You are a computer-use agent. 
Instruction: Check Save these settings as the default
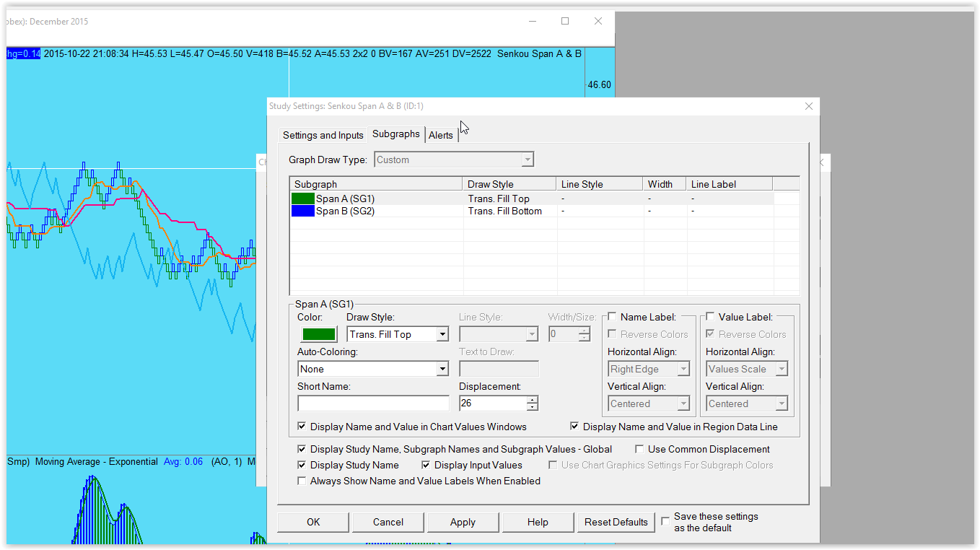(x=665, y=521)
